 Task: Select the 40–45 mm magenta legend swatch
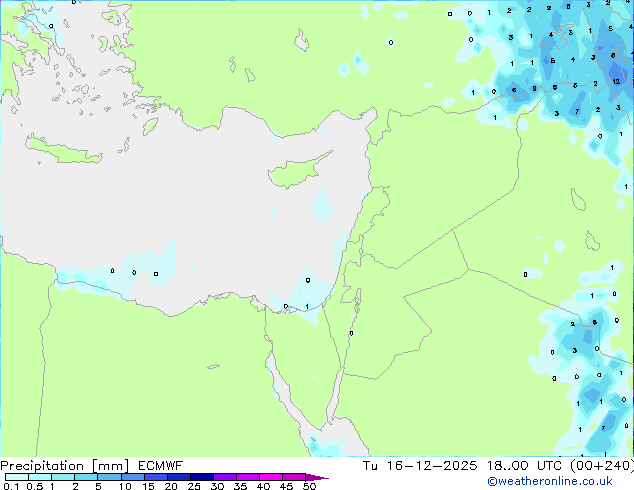[271, 477]
